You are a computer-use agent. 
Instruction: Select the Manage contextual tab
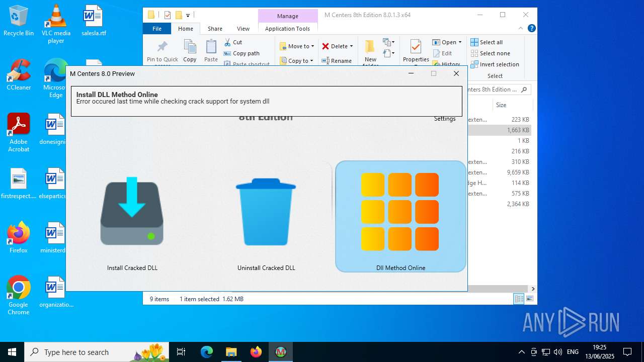[x=288, y=16]
